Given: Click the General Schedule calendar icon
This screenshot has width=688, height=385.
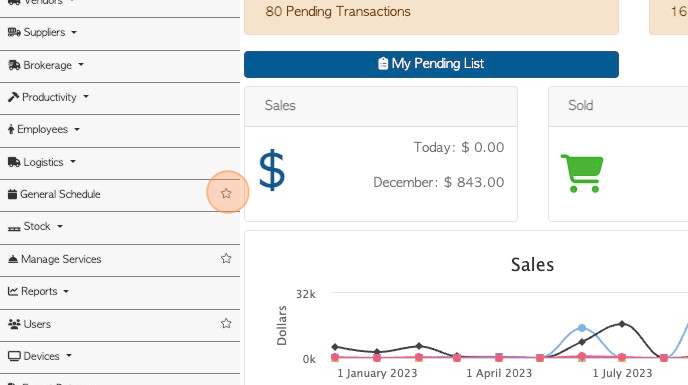Looking at the screenshot, I should [x=12, y=194].
